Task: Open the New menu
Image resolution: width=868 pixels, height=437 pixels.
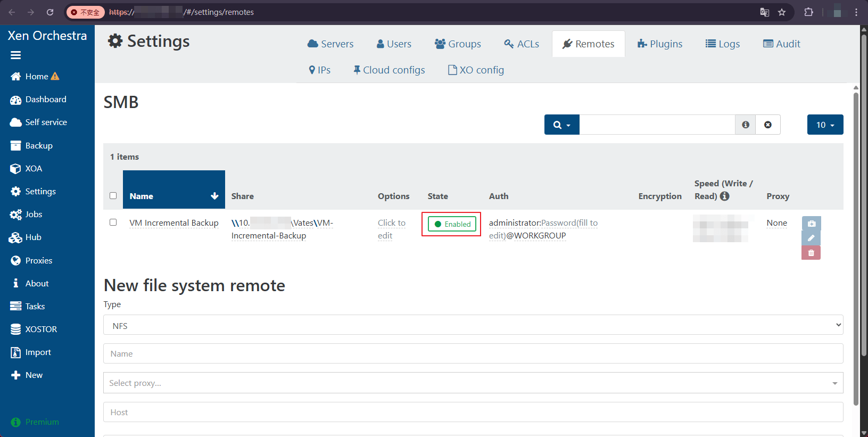Action: (x=27, y=375)
